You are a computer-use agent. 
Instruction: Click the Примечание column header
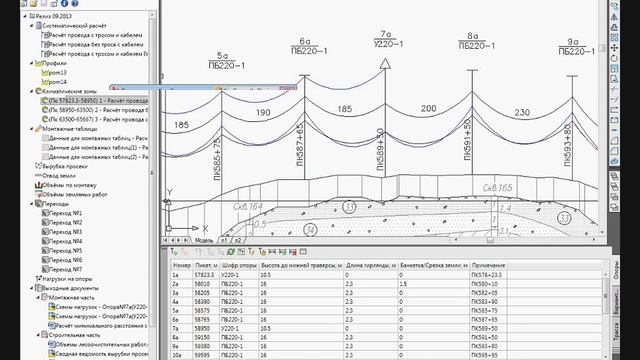point(489,266)
